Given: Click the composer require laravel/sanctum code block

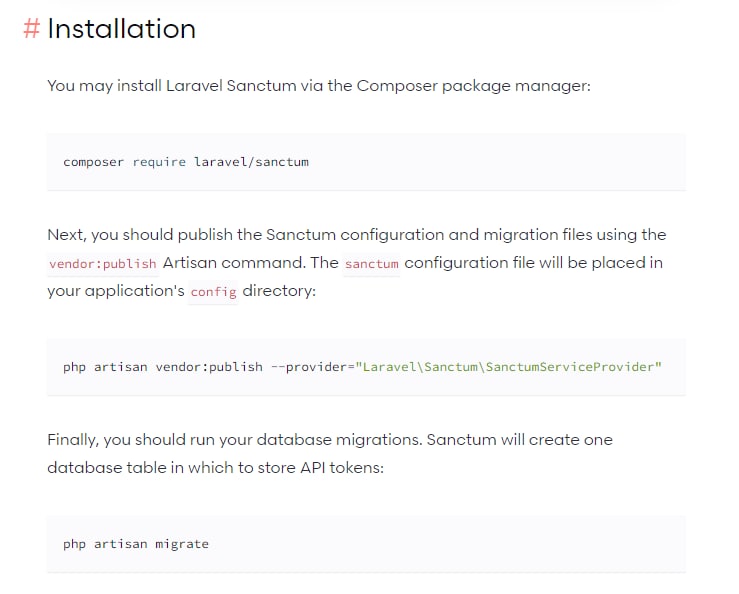Looking at the screenshot, I should [x=366, y=162].
